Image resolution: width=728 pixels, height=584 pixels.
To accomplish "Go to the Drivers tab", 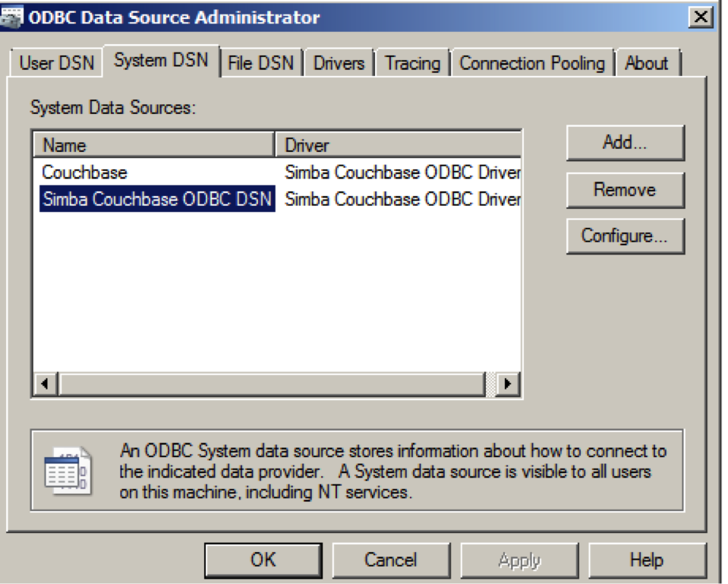I will coord(339,63).
